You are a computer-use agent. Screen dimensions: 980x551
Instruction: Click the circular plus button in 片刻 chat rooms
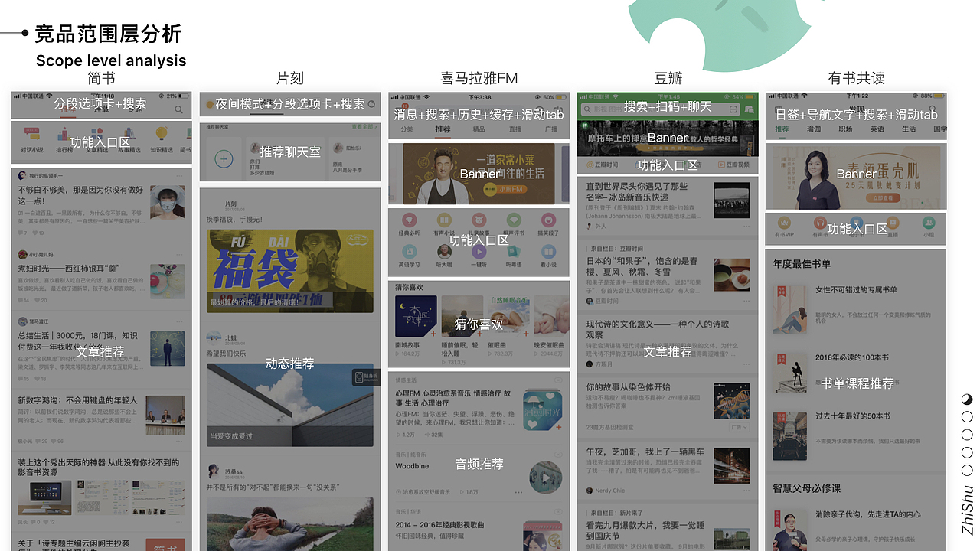click(224, 159)
